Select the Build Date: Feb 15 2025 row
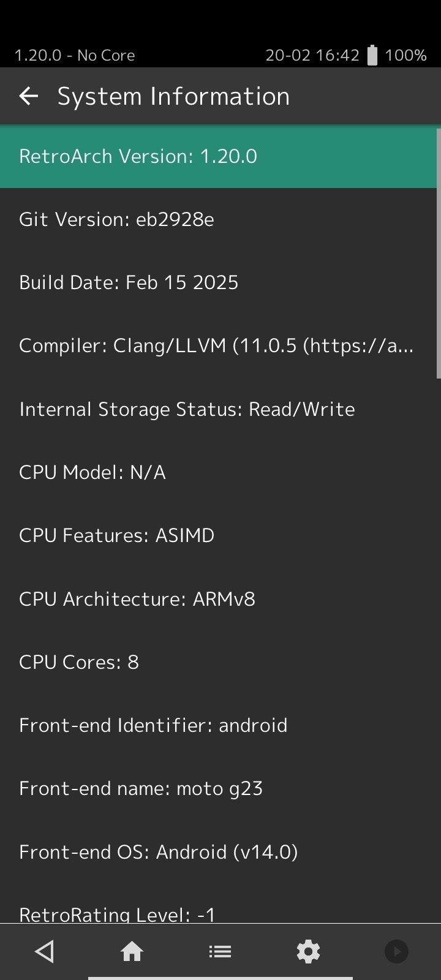The height and width of the screenshot is (980, 441). click(218, 282)
